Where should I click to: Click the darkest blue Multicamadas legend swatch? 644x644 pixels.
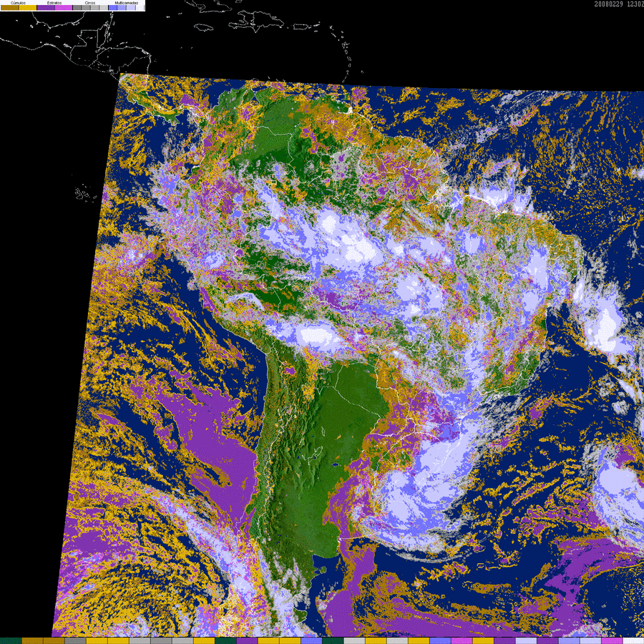tap(113, 7)
